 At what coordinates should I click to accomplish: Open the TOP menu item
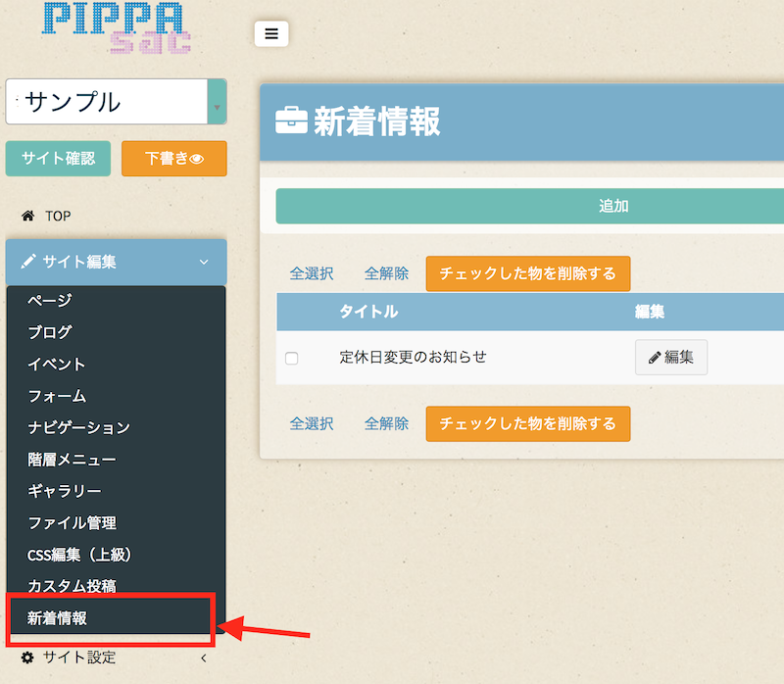(x=58, y=216)
